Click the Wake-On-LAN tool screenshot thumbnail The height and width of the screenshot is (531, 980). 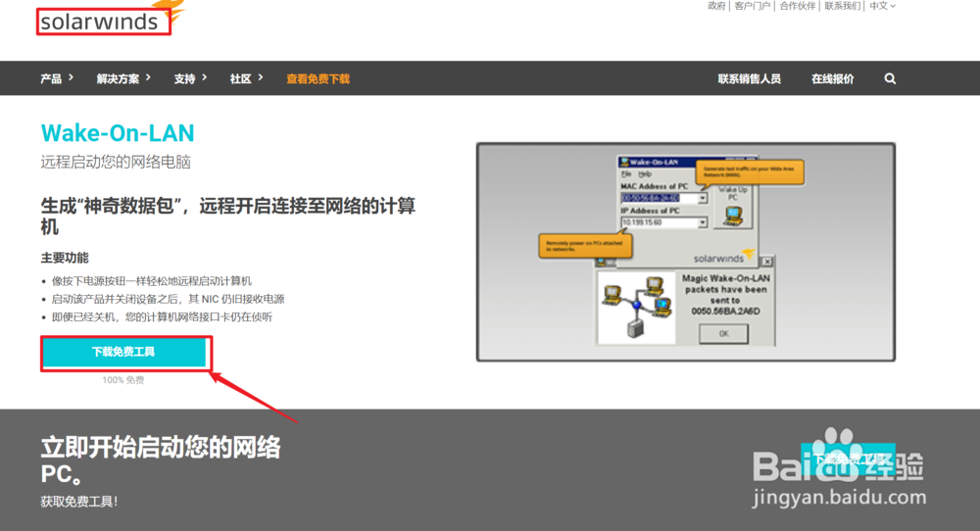tap(686, 252)
